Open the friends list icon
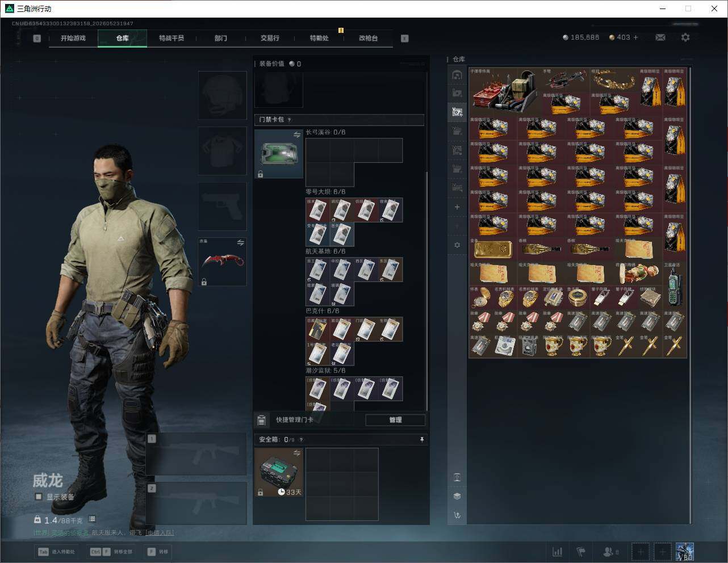Image resolution: width=728 pixels, height=563 pixels. click(611, 552)
